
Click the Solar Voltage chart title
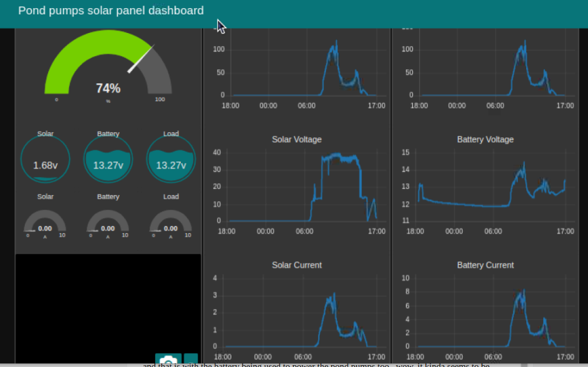(297, 140)
